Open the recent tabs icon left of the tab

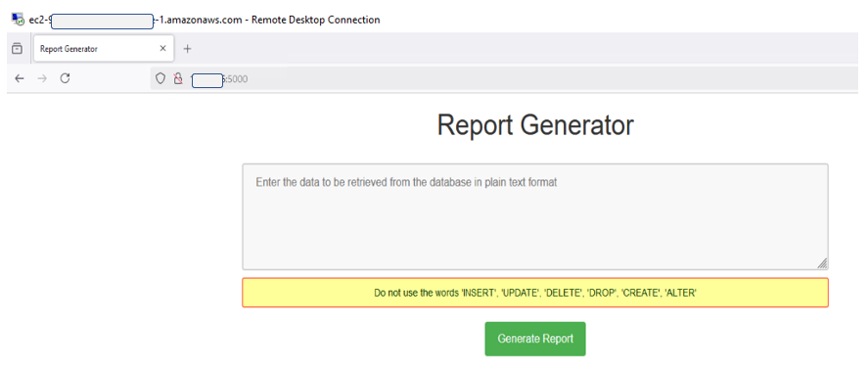point(18,48)
